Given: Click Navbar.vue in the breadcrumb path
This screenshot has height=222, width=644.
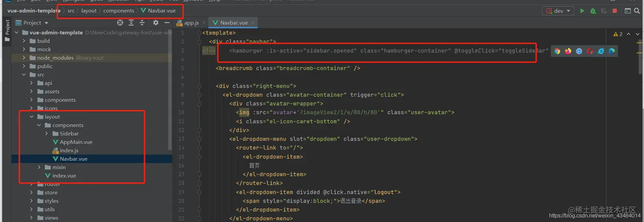Looking at the screenshot, I should coord(158,11).
